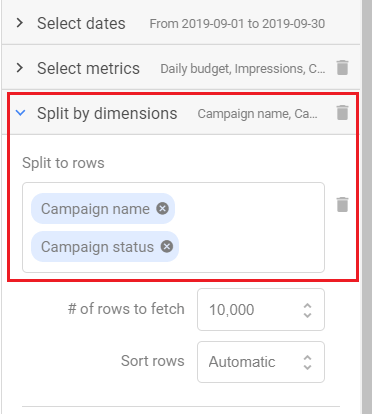Open the # of rows to fetch dropdown
Screen dimensions: 372x414
point(261,310)
